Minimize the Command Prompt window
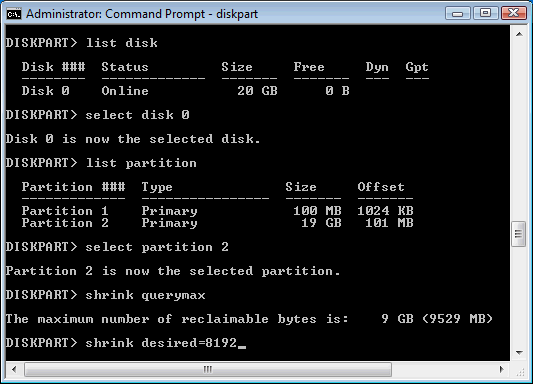The width and height of the screenshot is (533, 384). tap(458, 14)
